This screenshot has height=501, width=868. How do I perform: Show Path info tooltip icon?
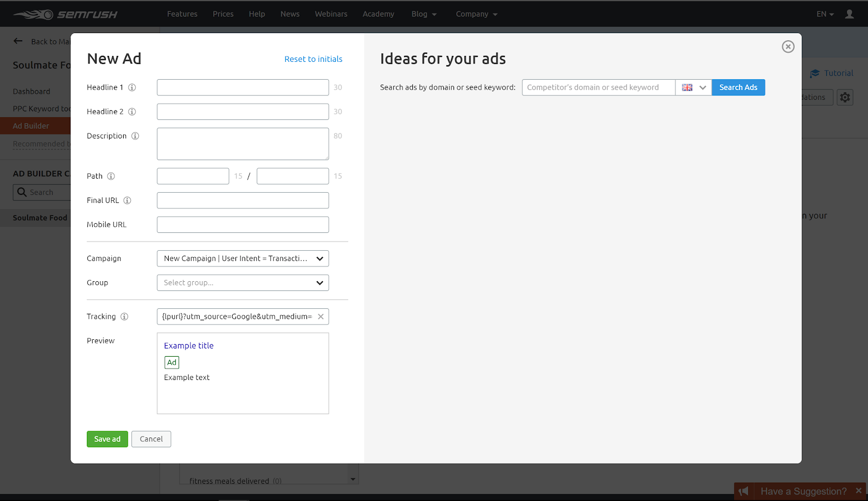(x=111, y=176)
